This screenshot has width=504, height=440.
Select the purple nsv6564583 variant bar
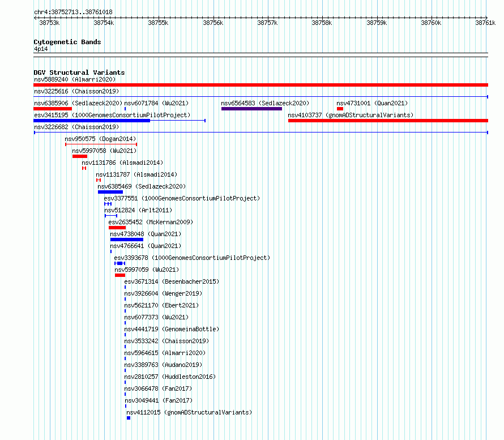pyautogui.click(x=251, y=109)
